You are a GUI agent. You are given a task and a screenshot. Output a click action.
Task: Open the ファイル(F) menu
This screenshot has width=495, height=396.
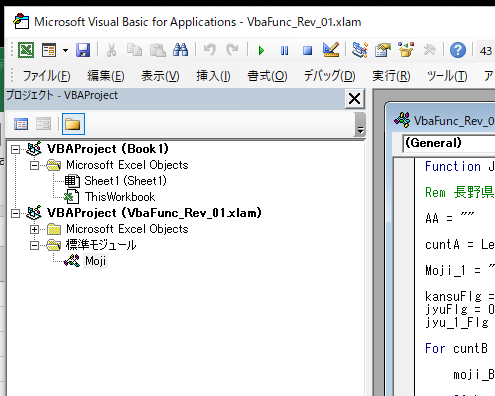[46, 76]
